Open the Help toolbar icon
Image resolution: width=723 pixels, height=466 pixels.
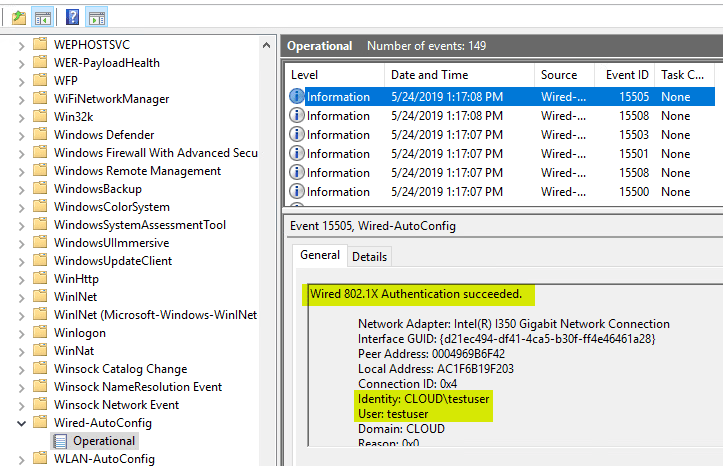(73, 16)
